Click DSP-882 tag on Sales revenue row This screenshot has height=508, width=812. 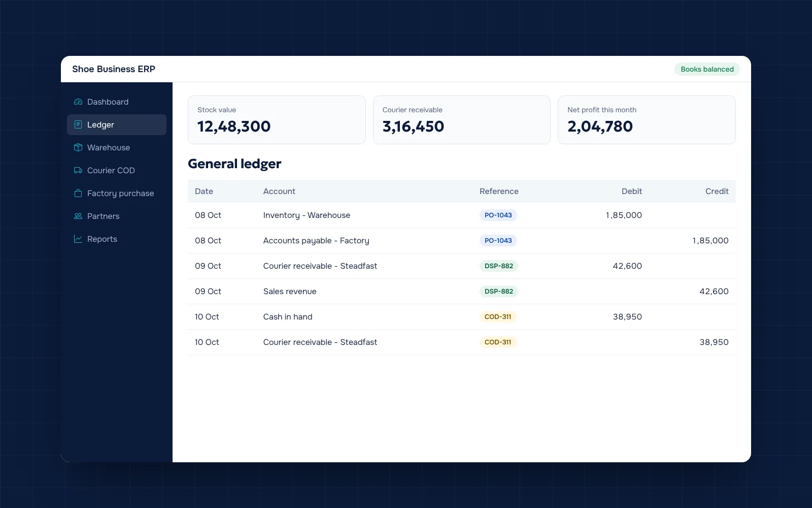(x=499, y=291)
